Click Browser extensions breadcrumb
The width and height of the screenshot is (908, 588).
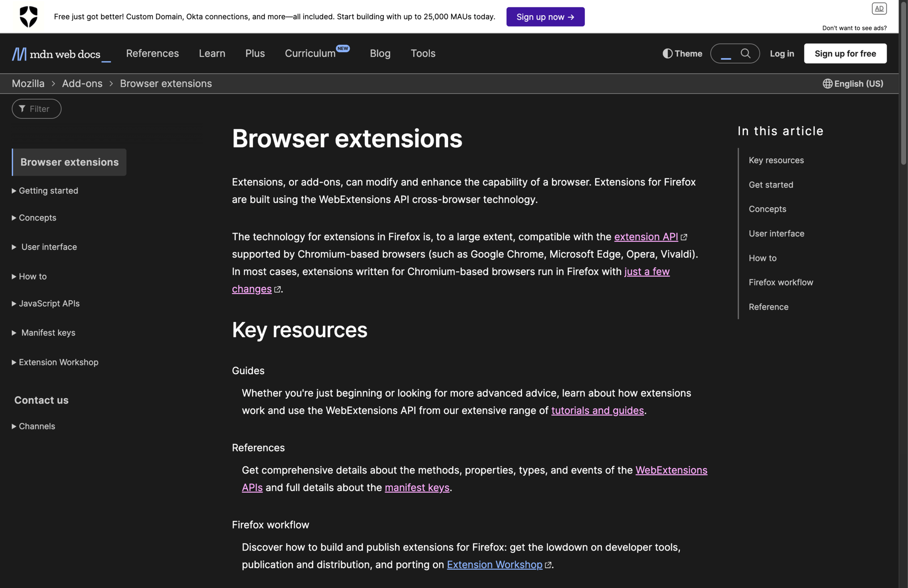click(x=165, y=83)
